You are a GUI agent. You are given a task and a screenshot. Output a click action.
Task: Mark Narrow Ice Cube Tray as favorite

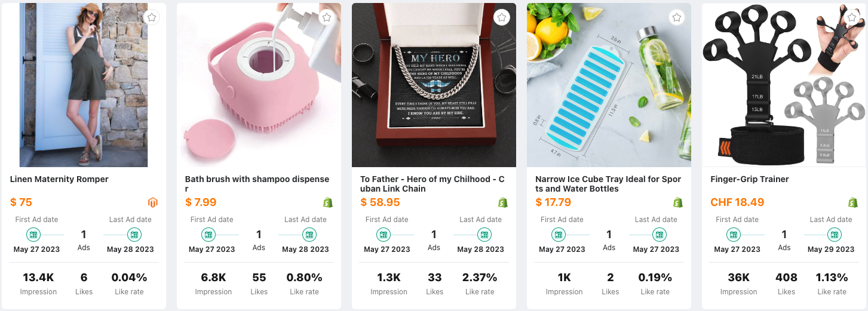tap(677, 18)
